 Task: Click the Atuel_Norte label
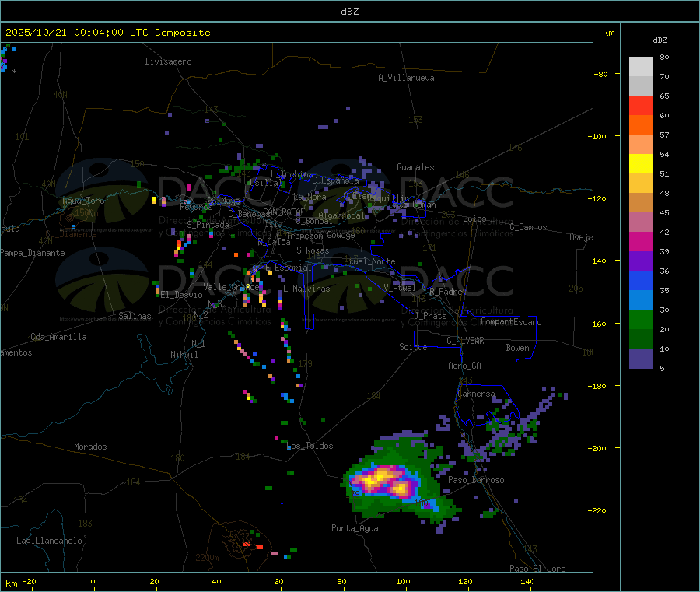[369, 261]
